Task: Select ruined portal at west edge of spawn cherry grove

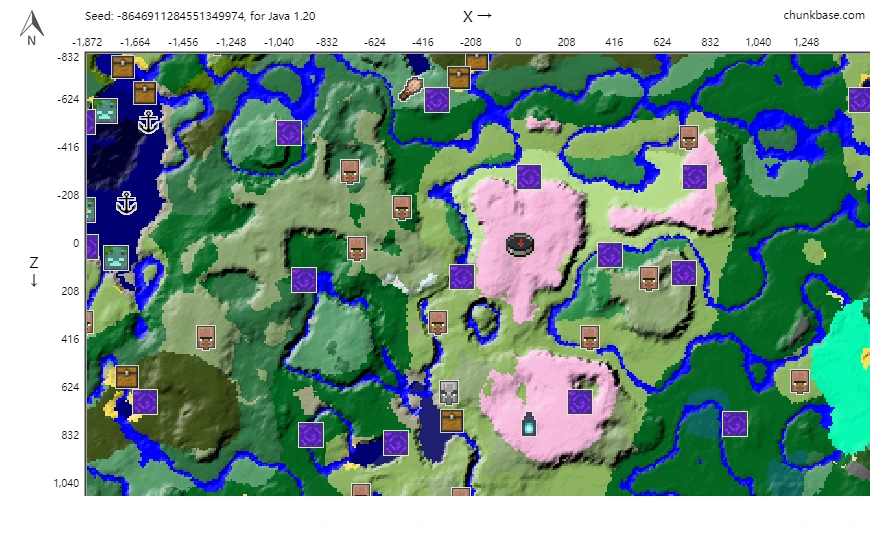Action: coord(462,276)
